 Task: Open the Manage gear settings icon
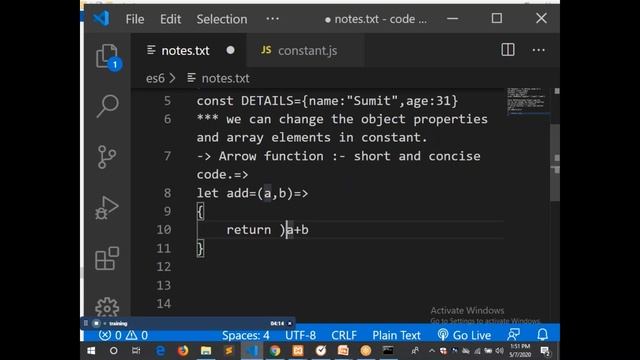pyautogui.click(x=107, y=307)
